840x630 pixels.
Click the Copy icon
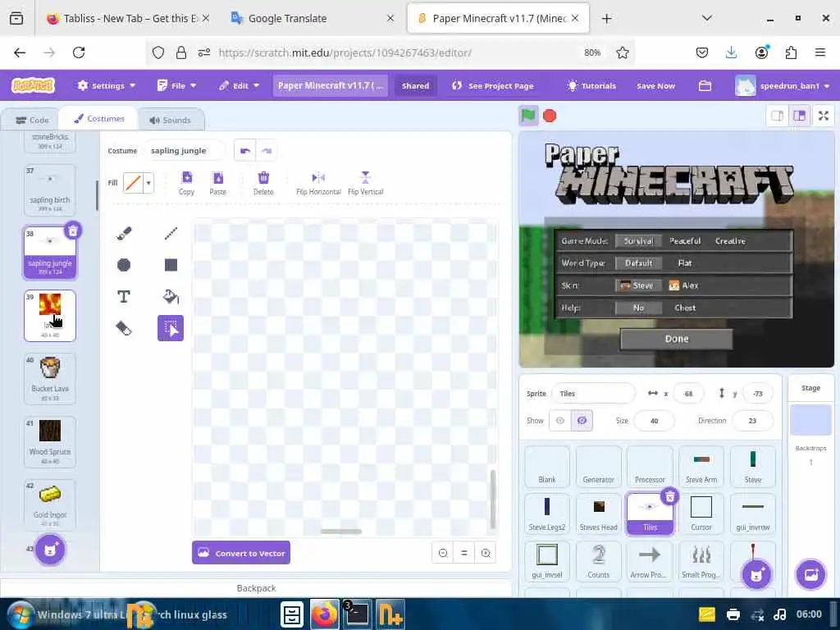[186, 183]
